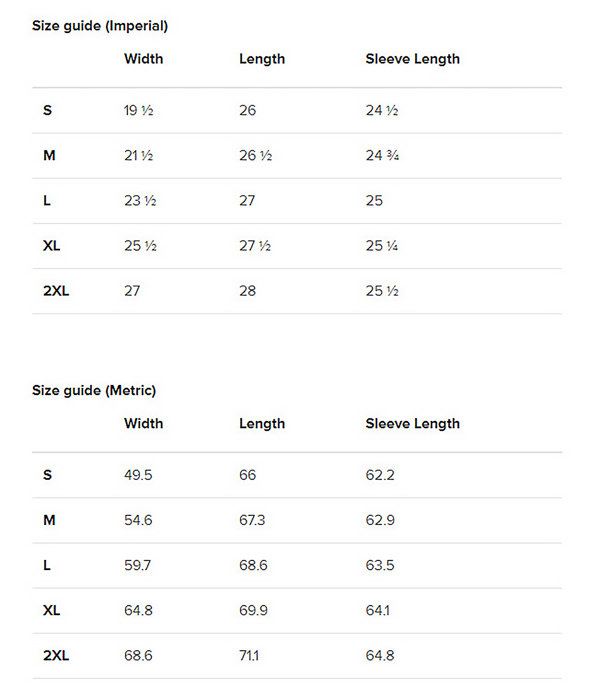Click the "Size guide (Imperial)" heading
The width and height of the screenshot is (601, 700).
tap(100, 26)
